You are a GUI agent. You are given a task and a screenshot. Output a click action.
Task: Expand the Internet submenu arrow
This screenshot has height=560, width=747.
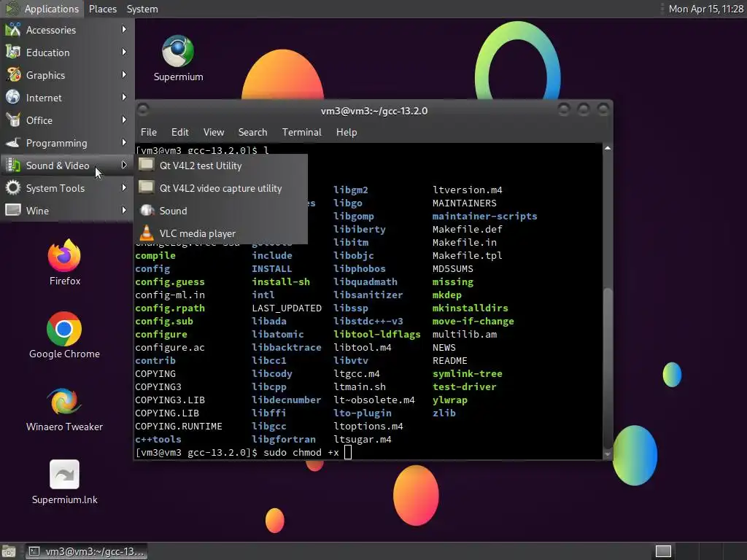(x=124, y=97)
